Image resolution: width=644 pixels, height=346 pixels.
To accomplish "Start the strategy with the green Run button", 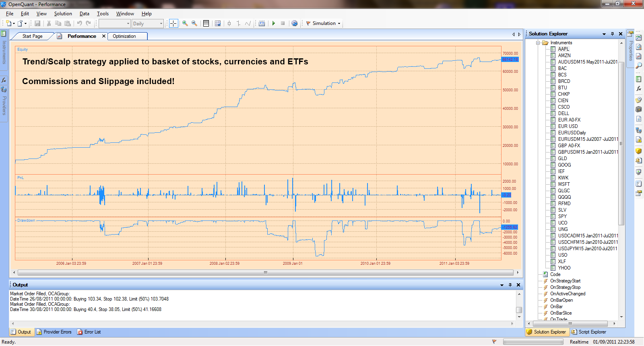I will coord(274,23).
